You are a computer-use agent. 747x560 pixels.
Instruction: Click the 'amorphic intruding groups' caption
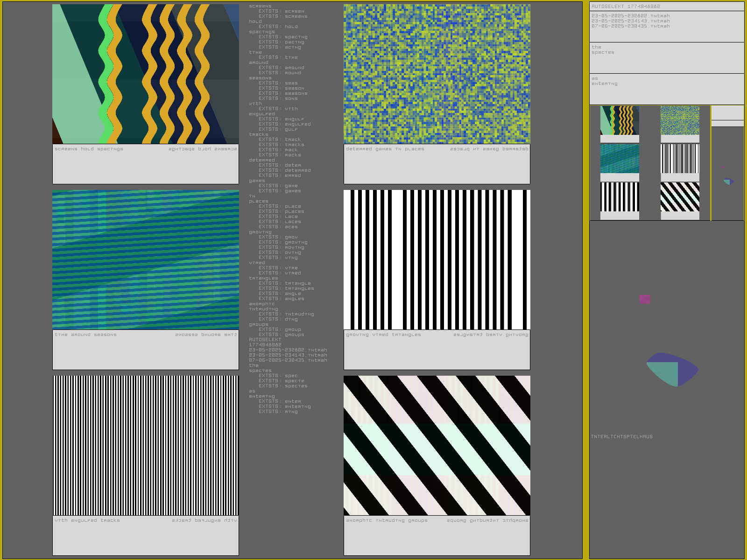tap(387, 520)
